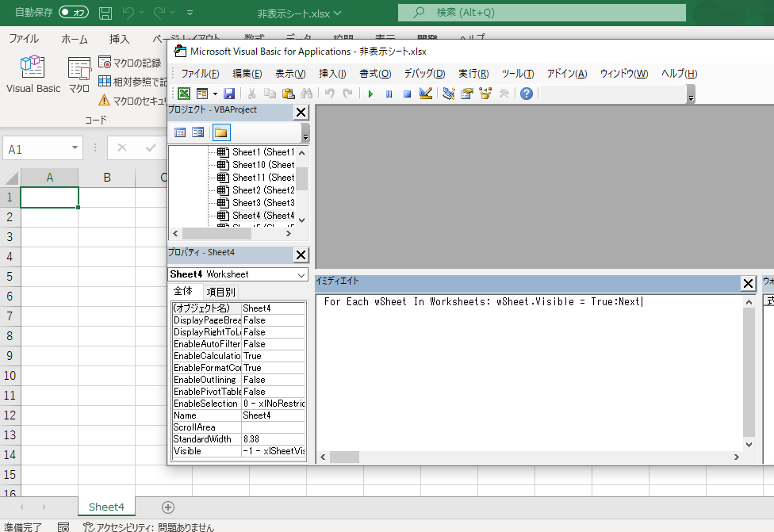The width and height of the screenshot is (774, 532).
Task: Add a new sheet with plus button
Action: (168, 507)
